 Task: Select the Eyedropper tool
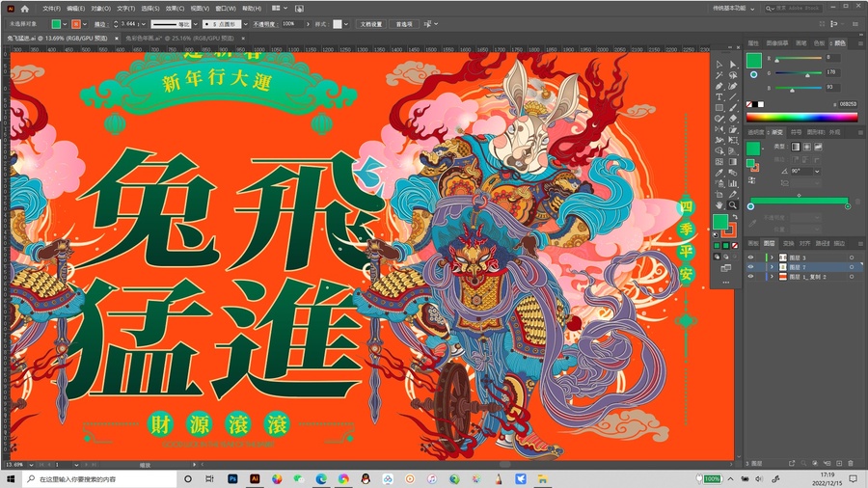719,173
